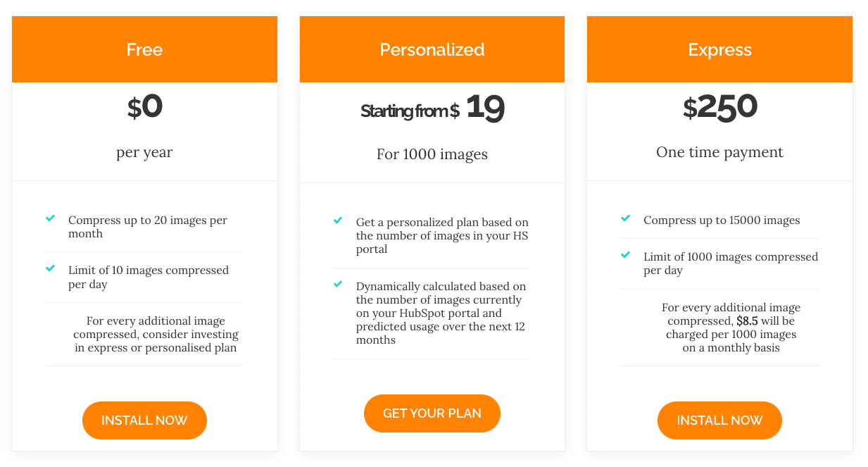Viewport: 868px width, 467px height.
Task: Click the checkmark next to Limit of 1000 images
Action: [625, 255]
